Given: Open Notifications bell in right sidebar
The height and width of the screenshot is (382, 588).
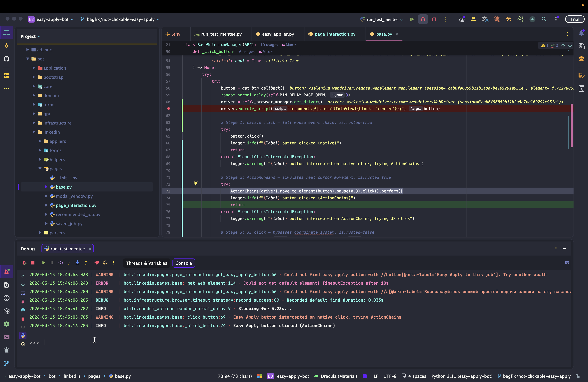Looking at the screenshot, I should 581,33.
